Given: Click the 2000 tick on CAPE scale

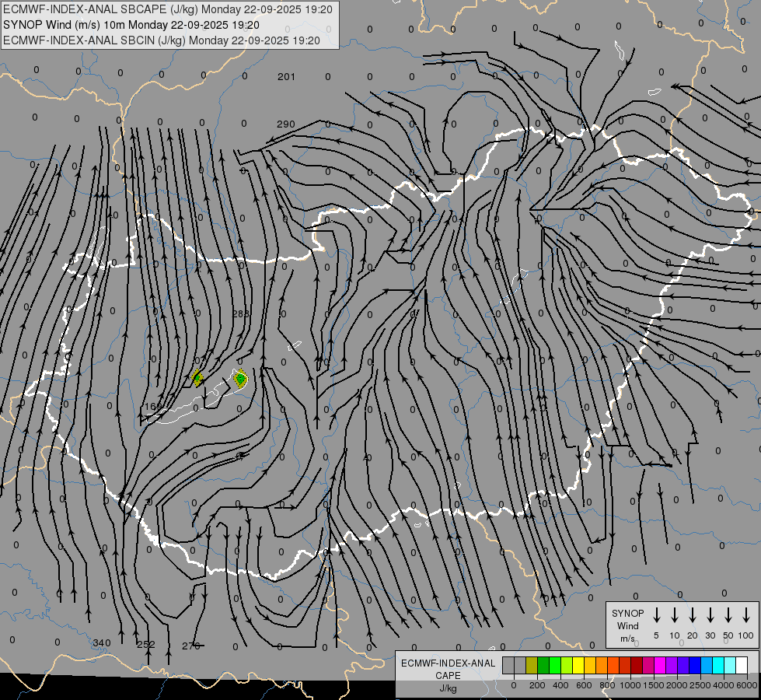Looking at the screenshot, I should 677,685.
